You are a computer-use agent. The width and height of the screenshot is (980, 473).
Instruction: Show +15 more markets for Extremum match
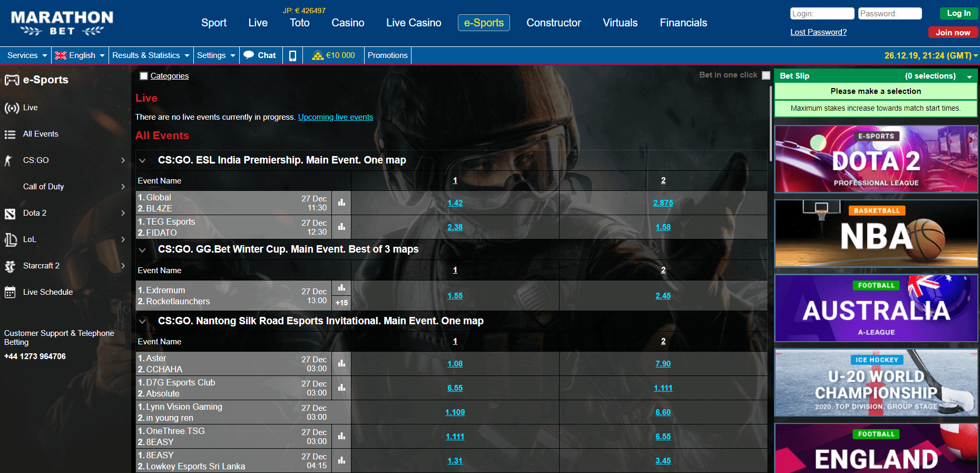point(341,303)
